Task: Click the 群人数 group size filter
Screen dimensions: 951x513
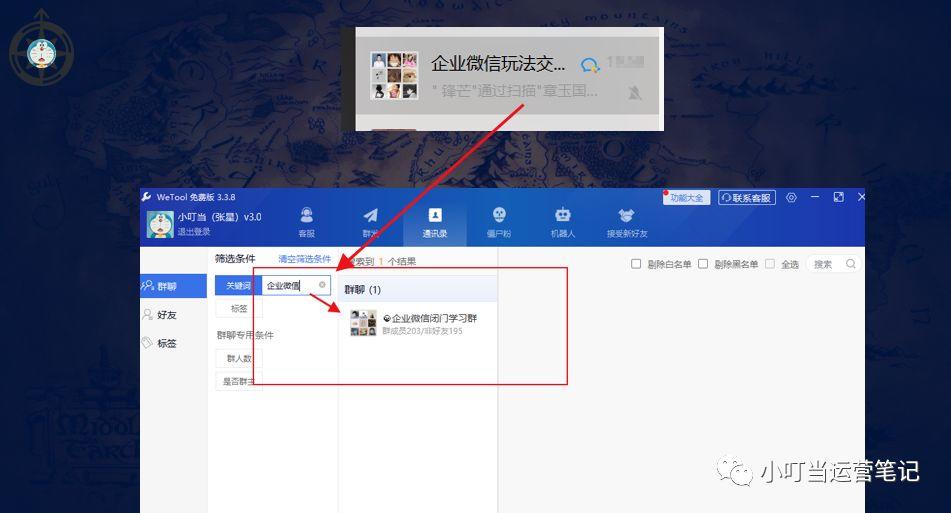Action: tap(239, 358)
